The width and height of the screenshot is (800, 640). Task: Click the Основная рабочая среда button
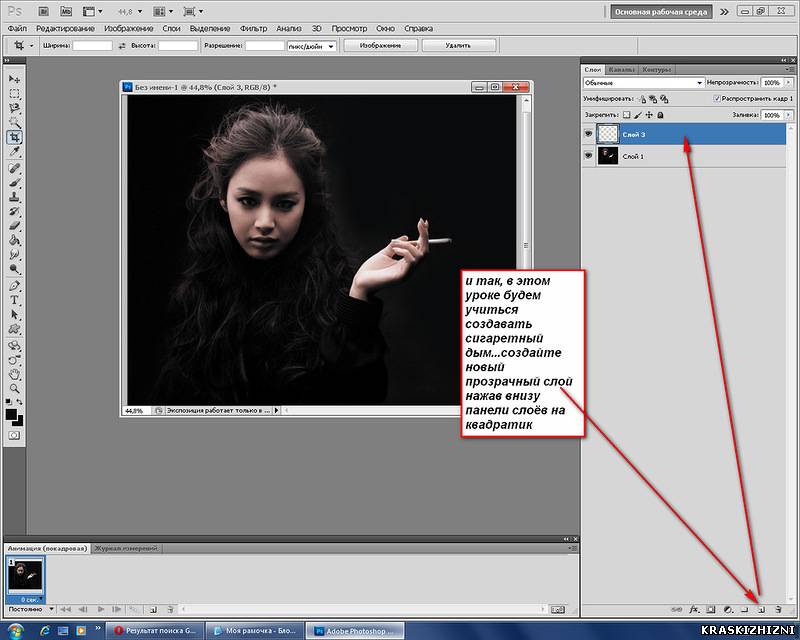coord(661,12)
